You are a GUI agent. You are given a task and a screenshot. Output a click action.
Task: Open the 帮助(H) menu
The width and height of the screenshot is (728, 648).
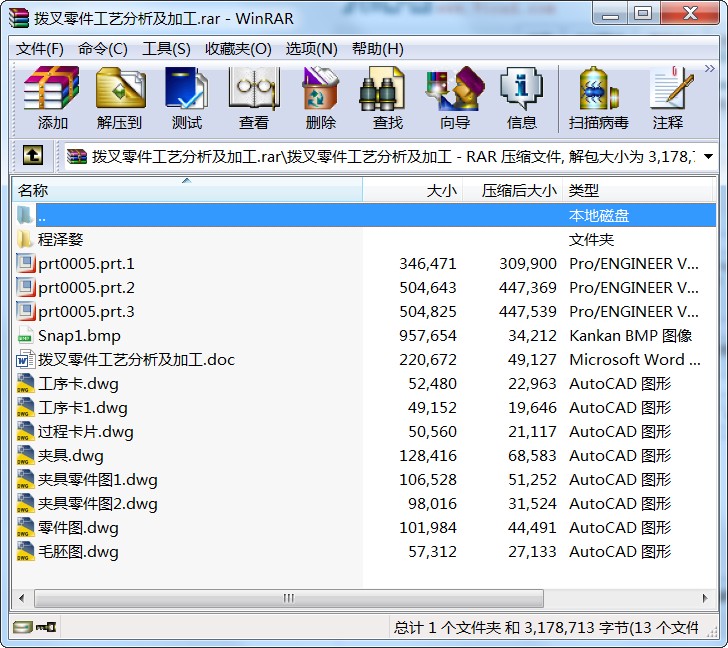coord(377,49)
